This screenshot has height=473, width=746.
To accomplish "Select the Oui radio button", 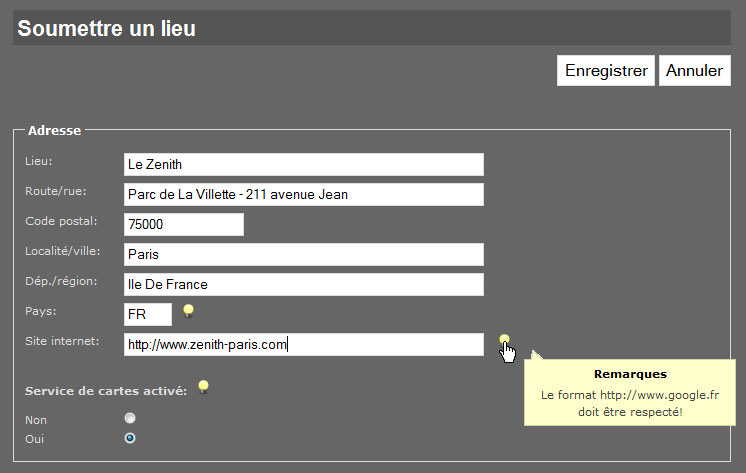I will (130, 438).
